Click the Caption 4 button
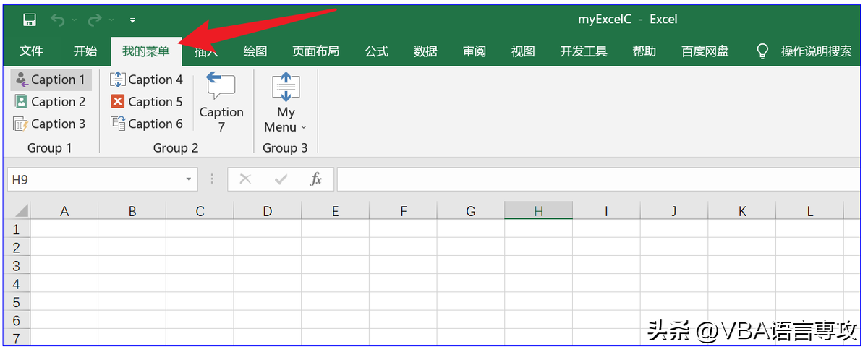Viewport: 868px width, 352px height. coord(147,80)
